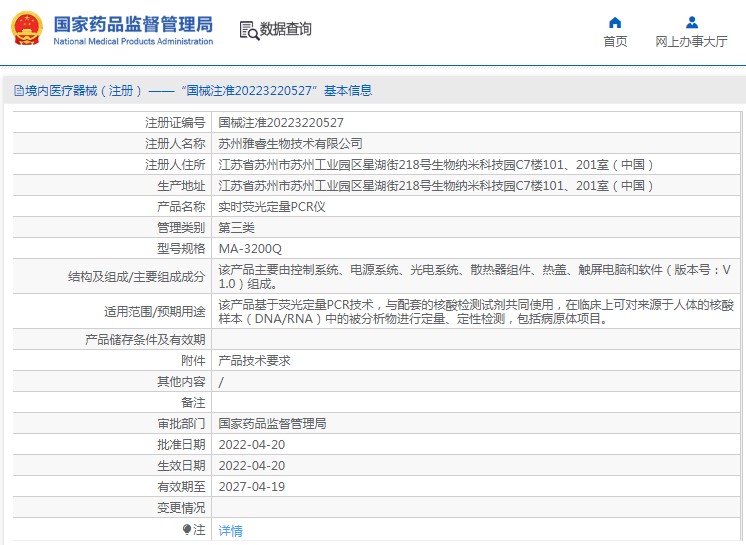Click the 型号规格 label
Screen dimensions: 746x545
(x=181, y=249)
